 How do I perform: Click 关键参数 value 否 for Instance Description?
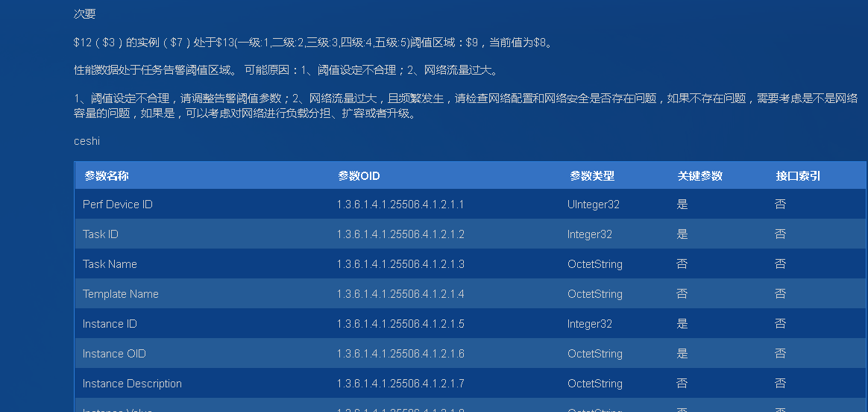[682, 384]
